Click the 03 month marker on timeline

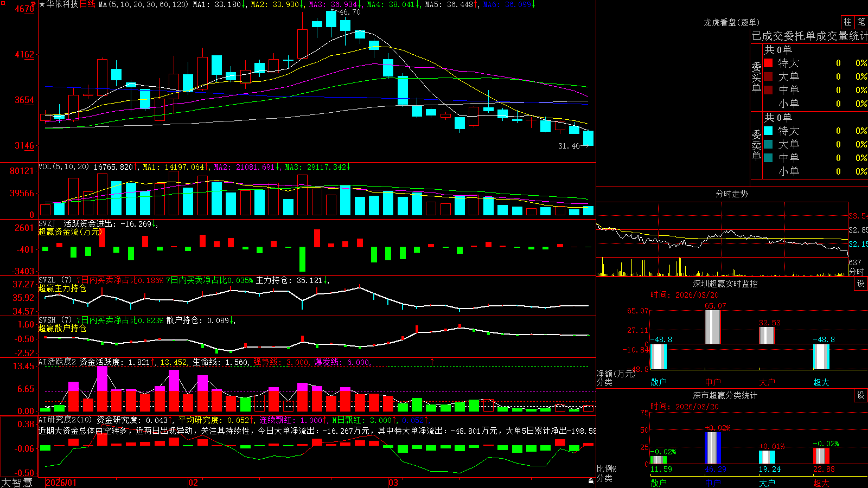coord(393,483)
